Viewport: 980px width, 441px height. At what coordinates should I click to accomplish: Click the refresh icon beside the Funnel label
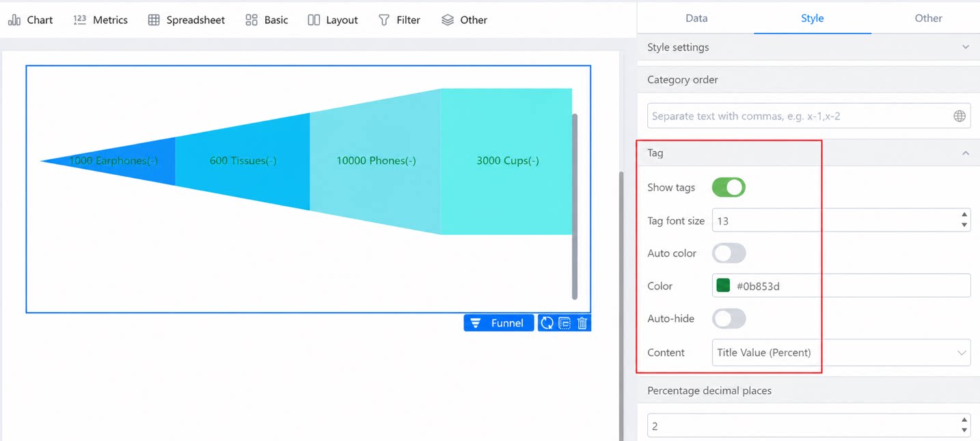pyautogui.click(x=547, y=323)
